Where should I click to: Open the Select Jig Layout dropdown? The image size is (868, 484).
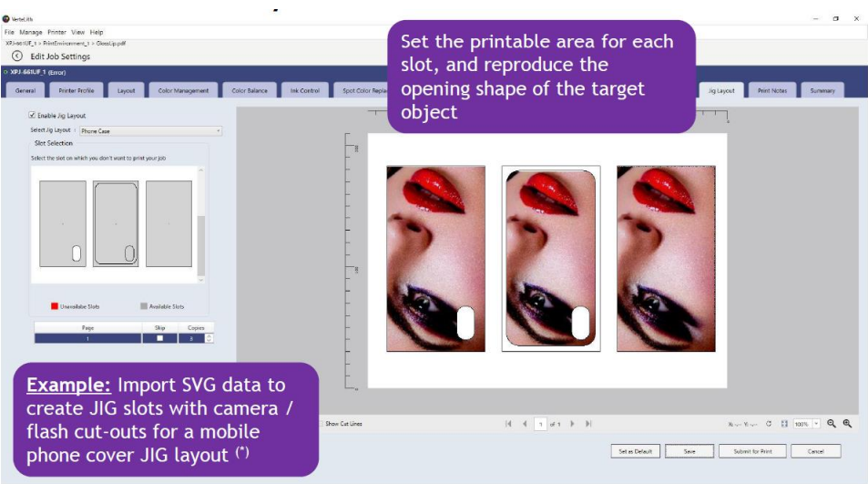click(150, 131)
